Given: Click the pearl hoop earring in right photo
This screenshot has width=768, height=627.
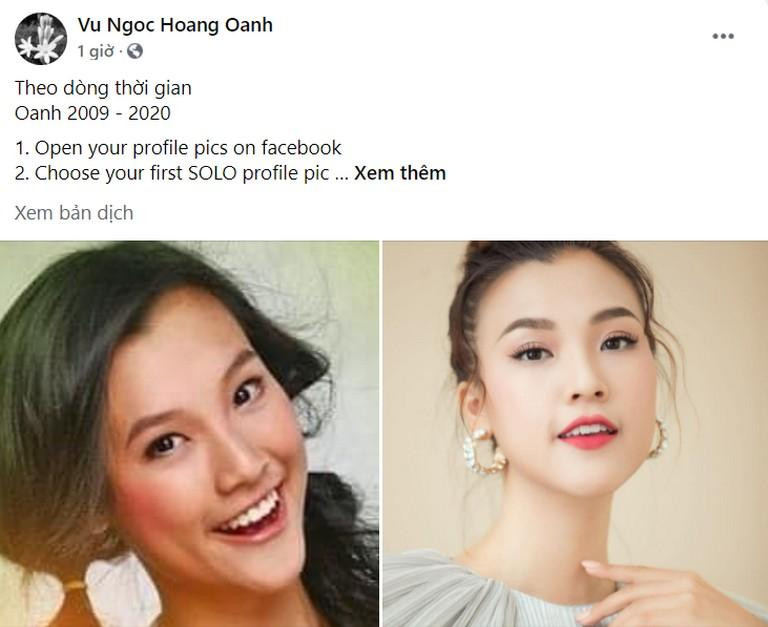Looking at the screenshot, I should click(483, 452).
